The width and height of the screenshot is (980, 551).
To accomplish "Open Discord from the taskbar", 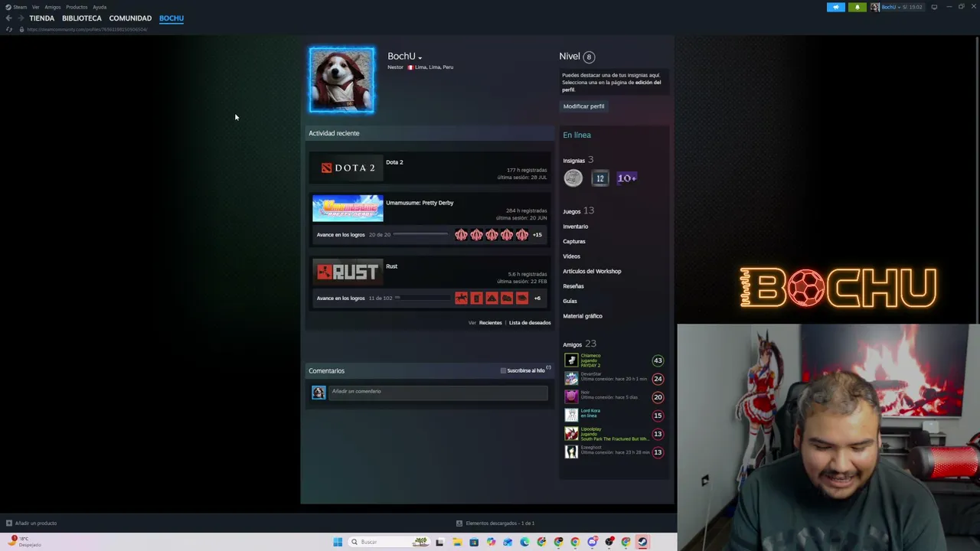I will coord(592,542).
